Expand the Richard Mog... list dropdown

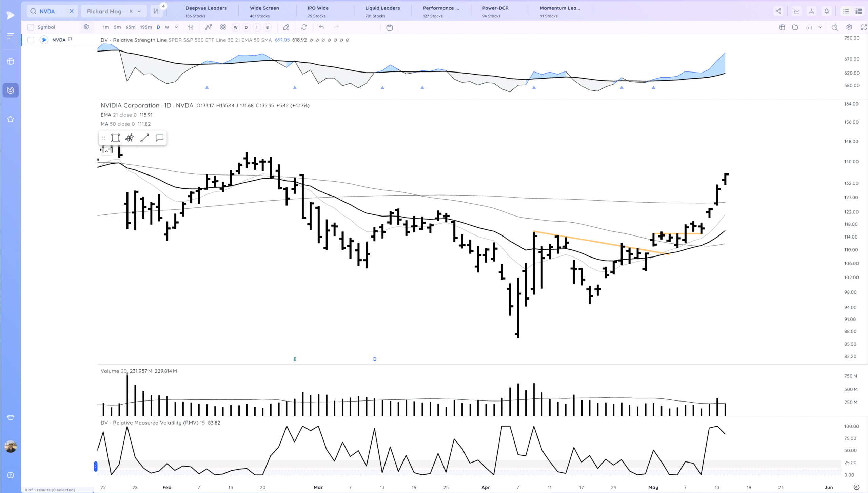tap(139, 11)
